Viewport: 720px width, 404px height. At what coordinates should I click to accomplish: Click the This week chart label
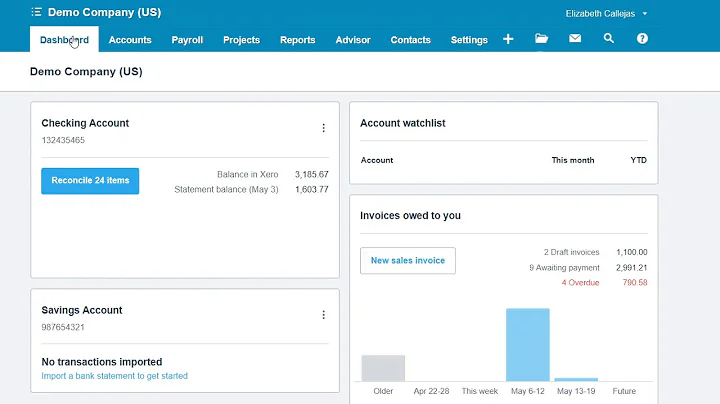pos(479,391)
